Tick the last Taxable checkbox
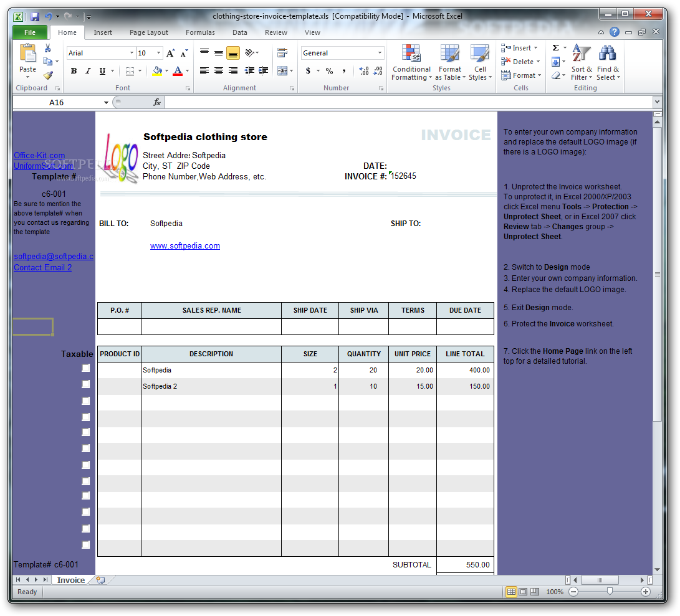Image resolution: width=680 pixels, height=616 pixels. 86,544
